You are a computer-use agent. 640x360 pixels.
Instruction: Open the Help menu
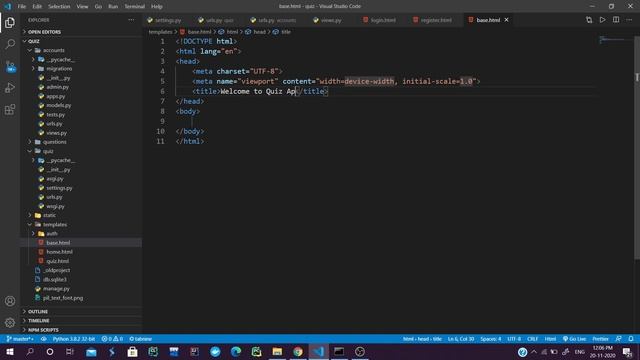point(157,7)
